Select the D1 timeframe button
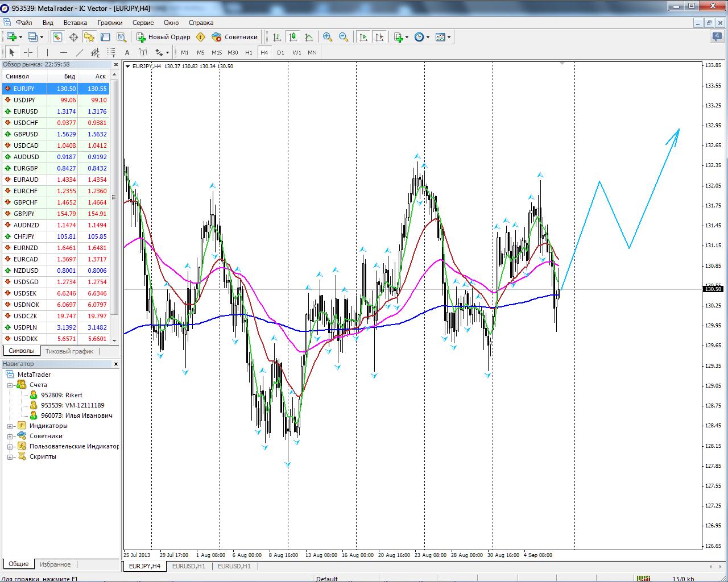 coord(280,52)
